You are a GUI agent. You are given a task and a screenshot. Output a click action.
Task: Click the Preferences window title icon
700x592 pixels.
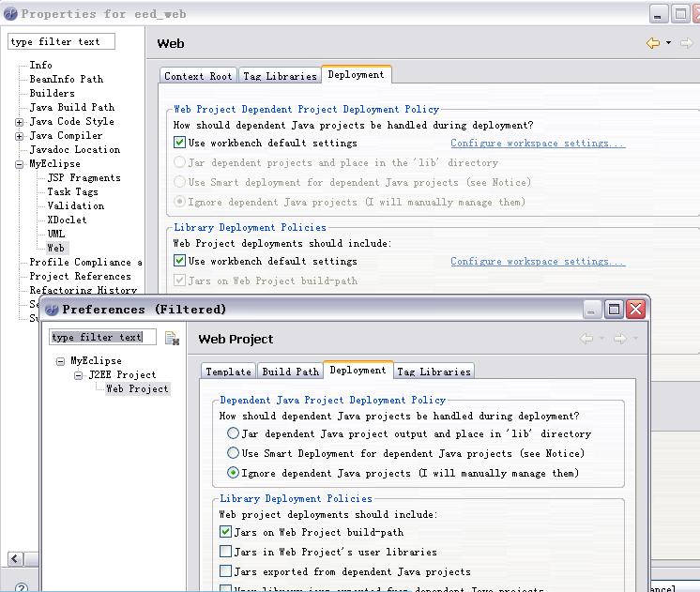[52, 309]
